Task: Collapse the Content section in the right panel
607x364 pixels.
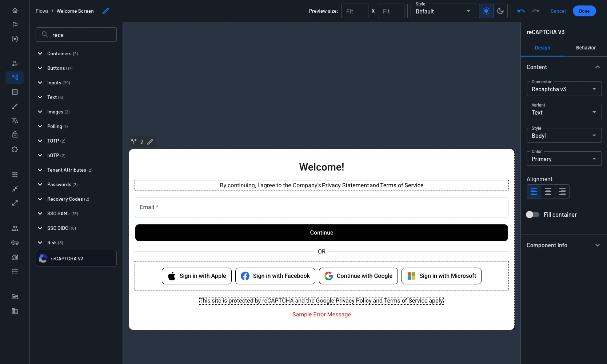Action: coord(597,67)
